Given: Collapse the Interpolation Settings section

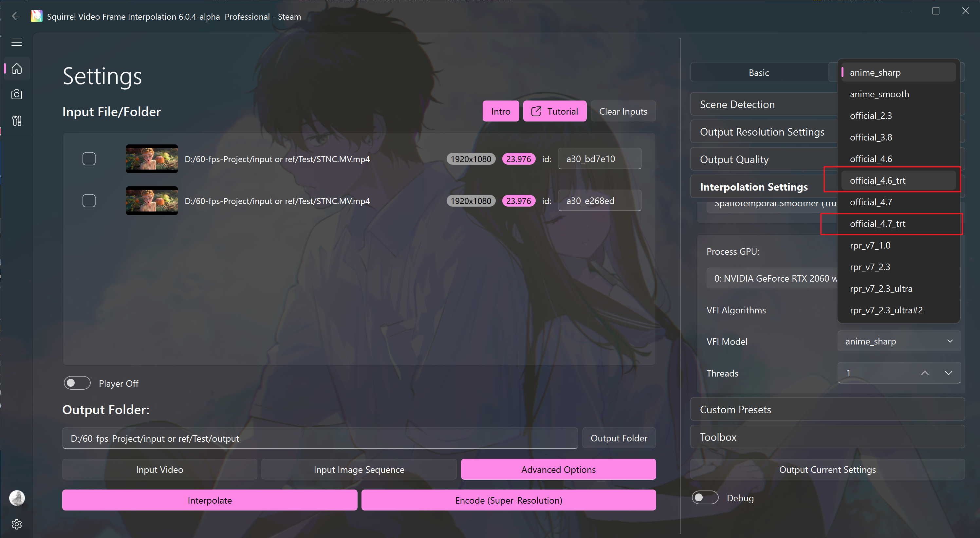Looking at the screenshot, I should (x=764, y=187).
